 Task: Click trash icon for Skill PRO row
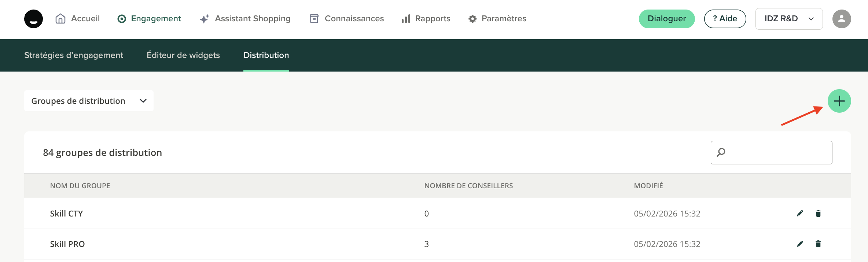818,244
